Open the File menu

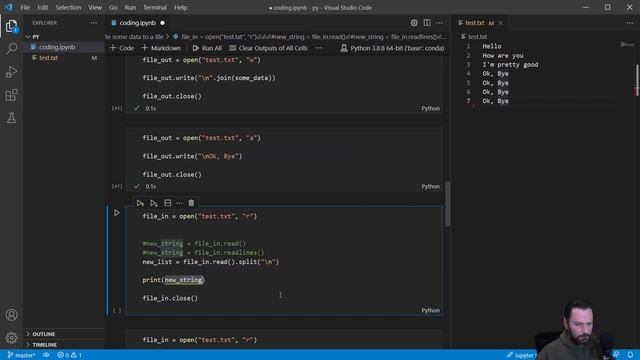25,7
